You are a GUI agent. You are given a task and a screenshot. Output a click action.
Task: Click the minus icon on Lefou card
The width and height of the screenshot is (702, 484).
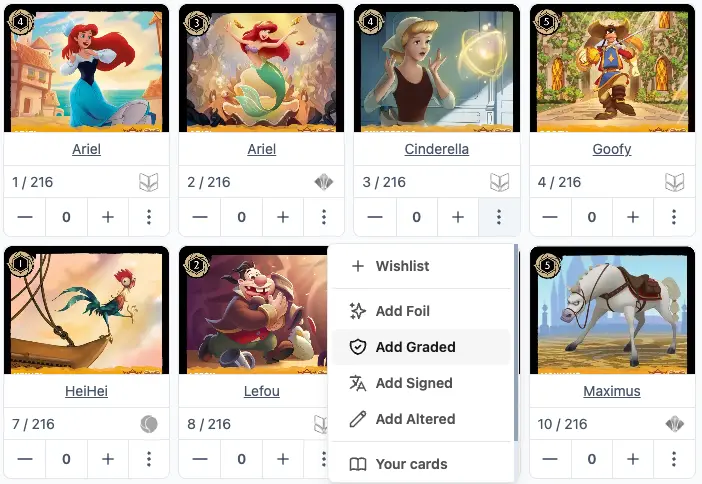[x=200, y=459]
